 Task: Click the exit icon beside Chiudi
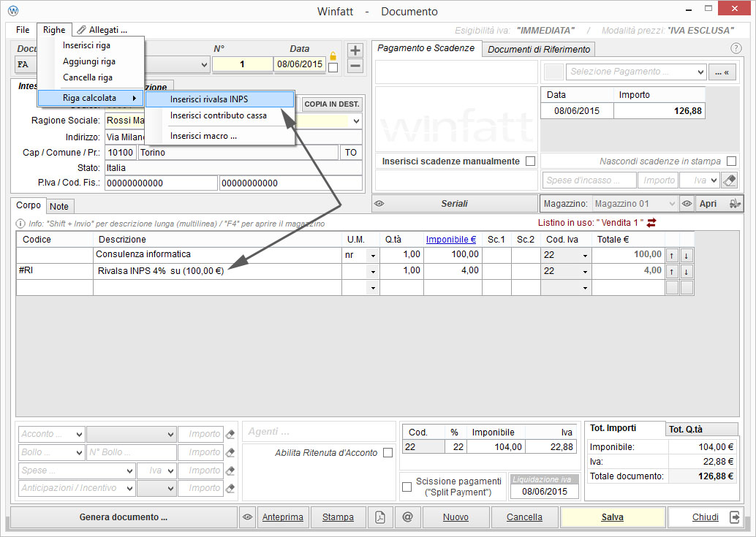pos(734,517)
